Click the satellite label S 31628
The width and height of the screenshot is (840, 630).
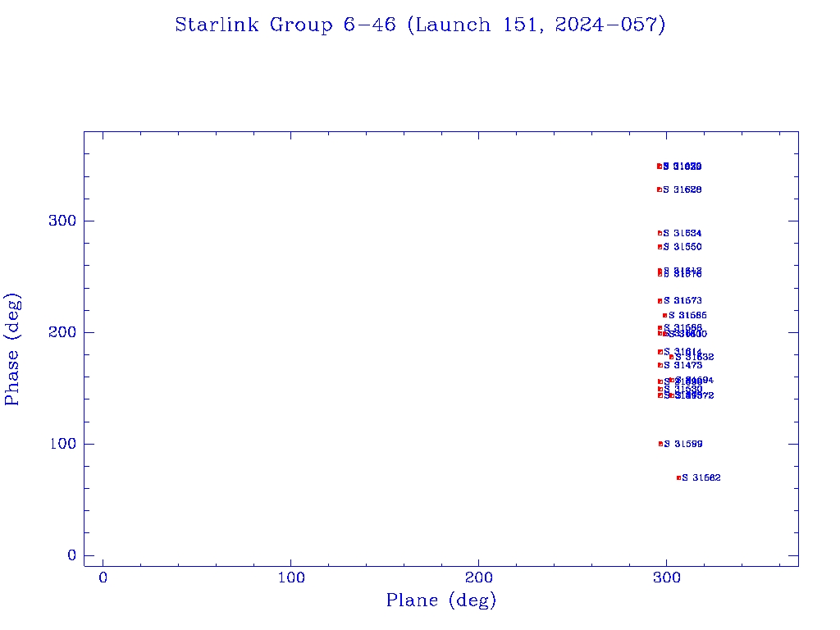coord(682,189)
